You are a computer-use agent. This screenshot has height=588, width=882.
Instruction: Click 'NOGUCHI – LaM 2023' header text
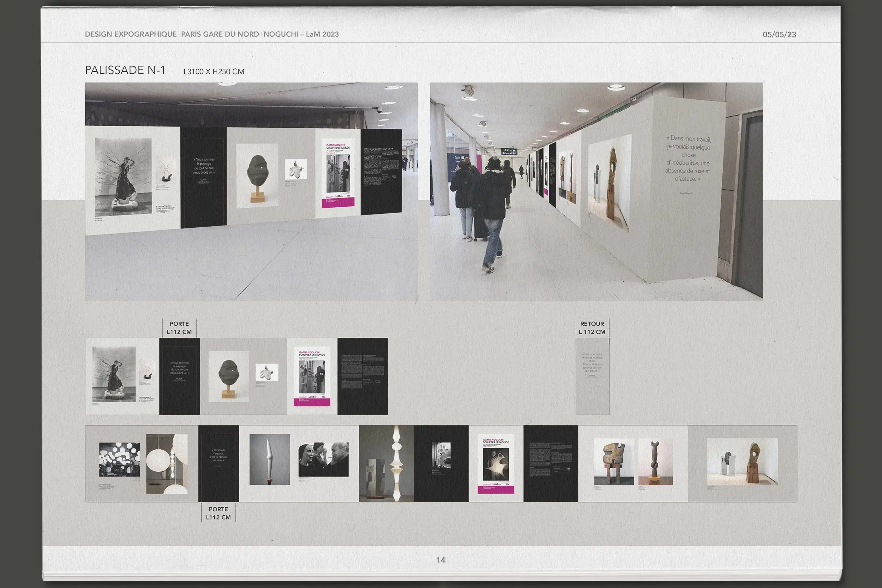(301, 34)
